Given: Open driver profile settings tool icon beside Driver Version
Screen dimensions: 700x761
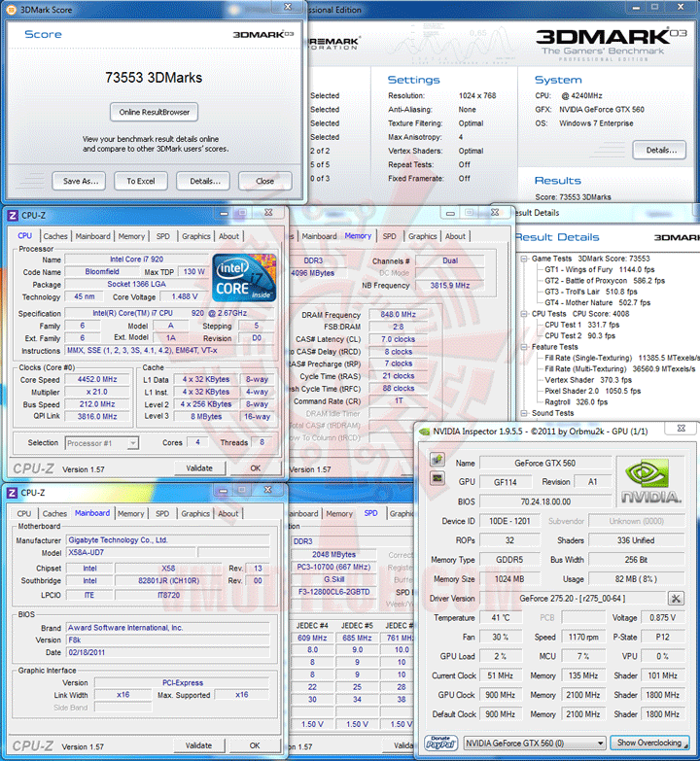Looking at the screenshot, I should coord(676,599).
